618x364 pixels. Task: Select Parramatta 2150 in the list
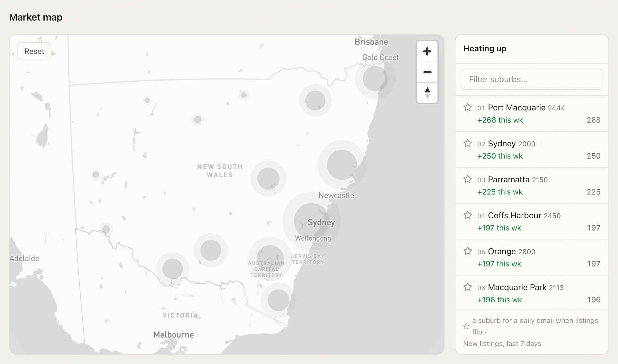(532, 185)
